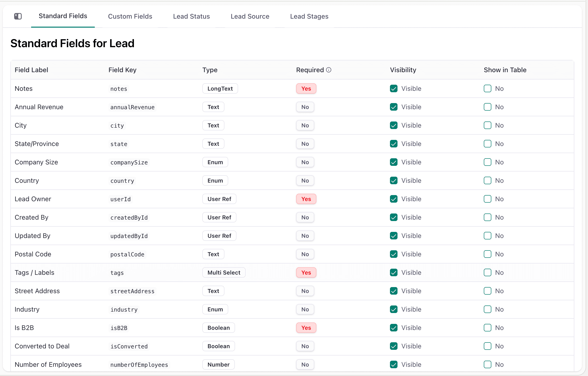Viewport: 588px width, 376px height.
Task: Click the Required column info icon
Action: click(x=329, y=70)
